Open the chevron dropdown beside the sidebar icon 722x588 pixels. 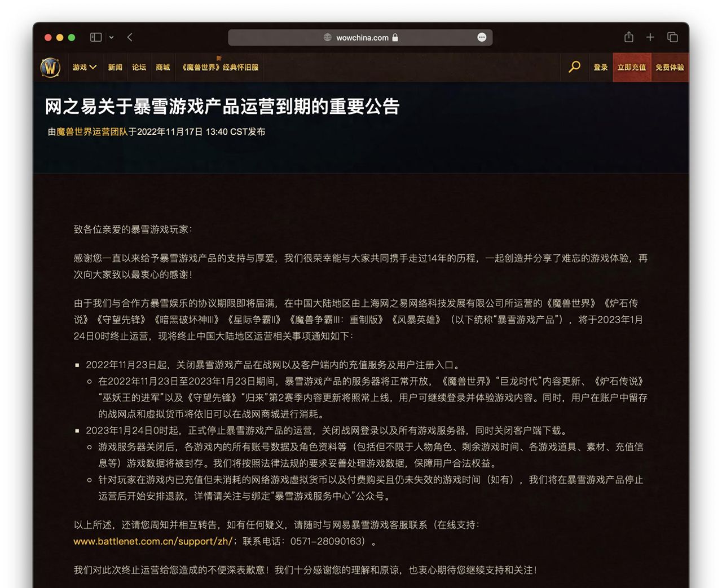111,37
